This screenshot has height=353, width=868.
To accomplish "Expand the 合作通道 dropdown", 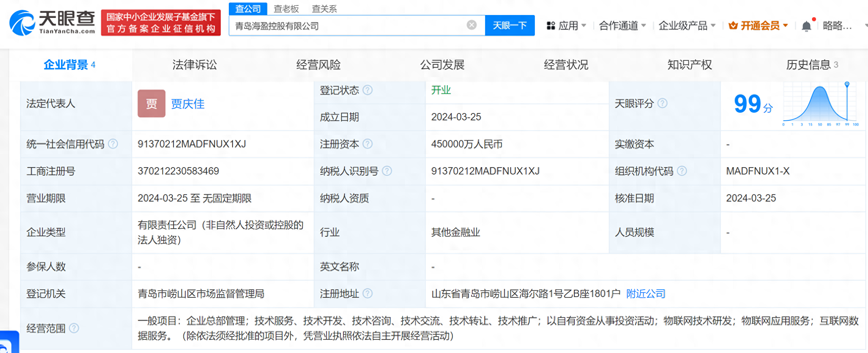I will [x=622, y=26].
